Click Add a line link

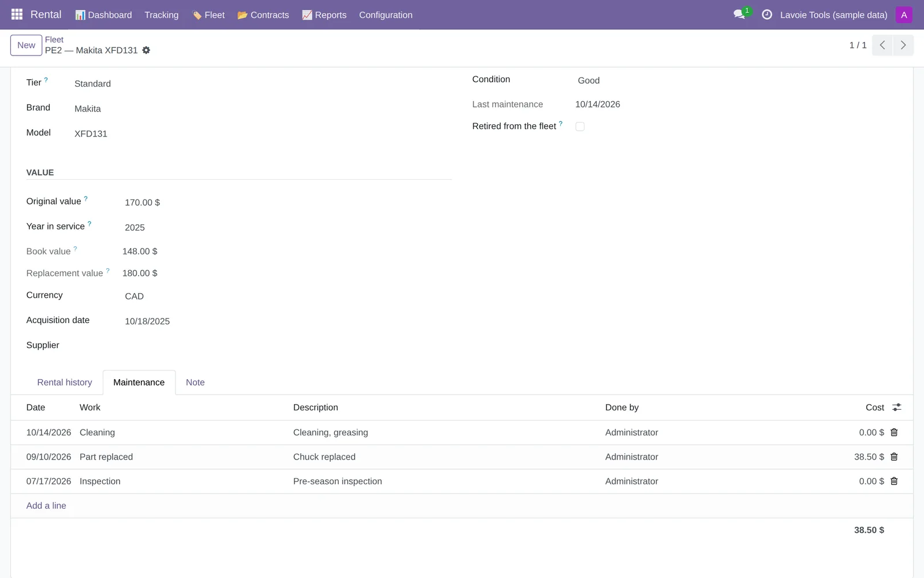point(46,506)
